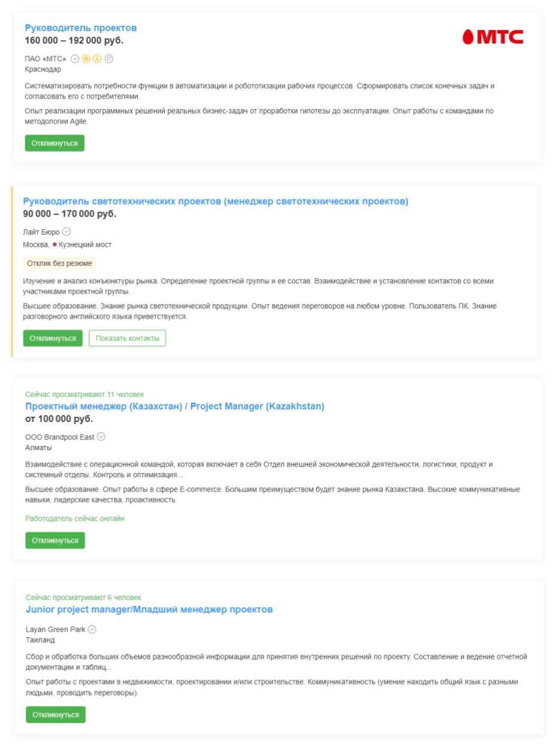The width and height of the screenshot is (560, 755).
Task: Open Project Manager (Kazakhstan) vacancy title
Action: (x=175, y=407)
